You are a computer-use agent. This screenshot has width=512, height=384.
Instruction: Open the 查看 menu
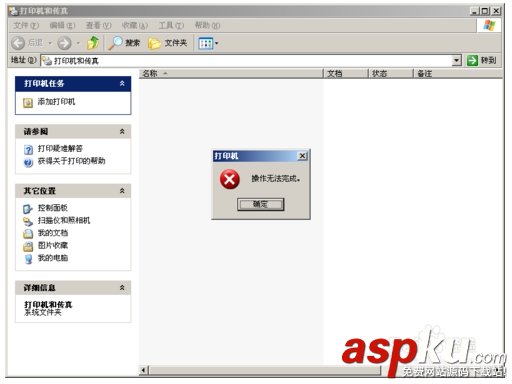tap(98, 25)
